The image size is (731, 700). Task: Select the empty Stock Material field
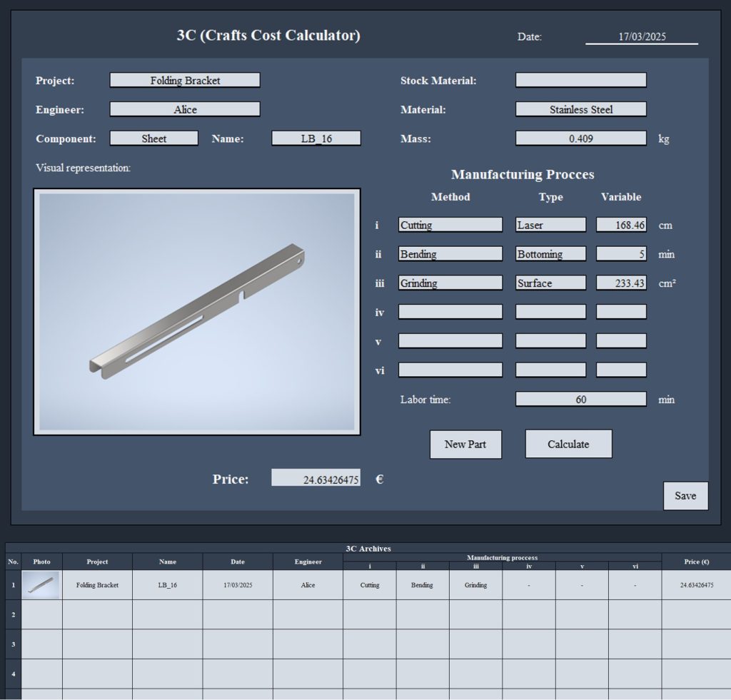click(580, 81)
